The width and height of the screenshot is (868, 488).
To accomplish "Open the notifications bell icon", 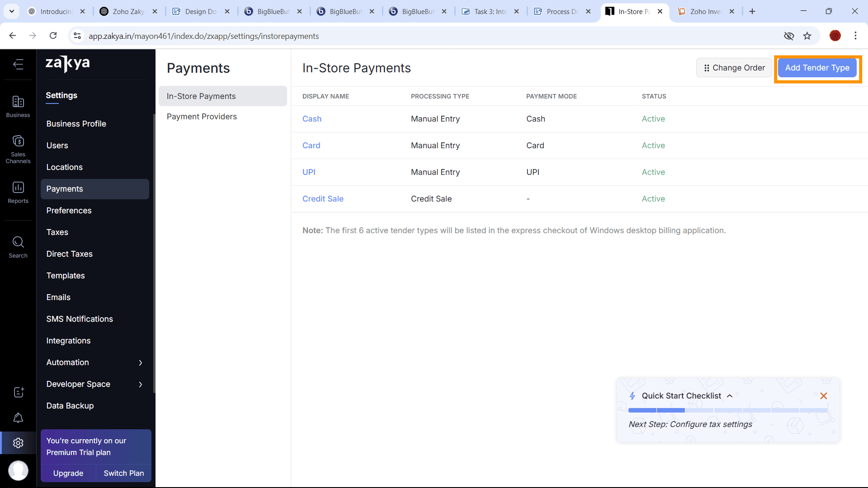I will 18,418.
